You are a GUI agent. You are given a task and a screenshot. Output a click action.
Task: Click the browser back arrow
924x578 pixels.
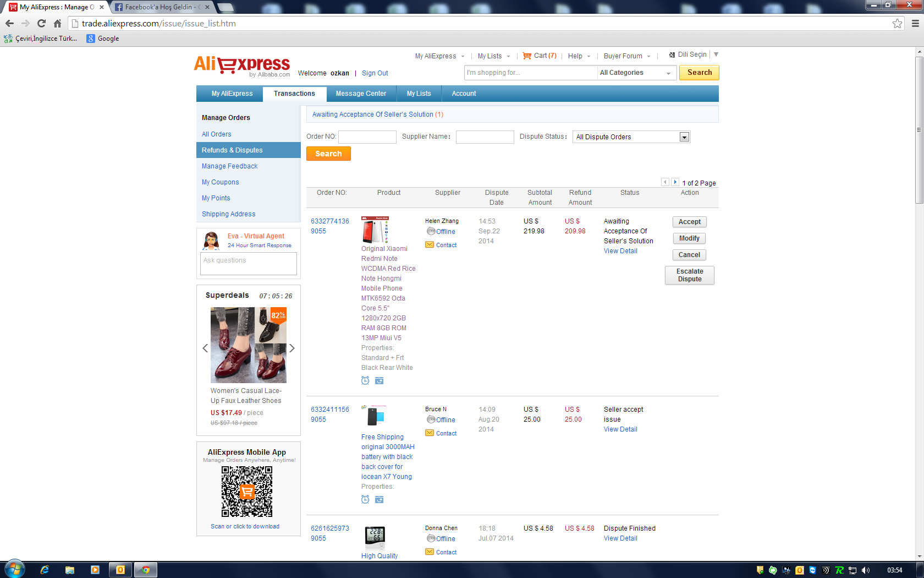point(9,23)
